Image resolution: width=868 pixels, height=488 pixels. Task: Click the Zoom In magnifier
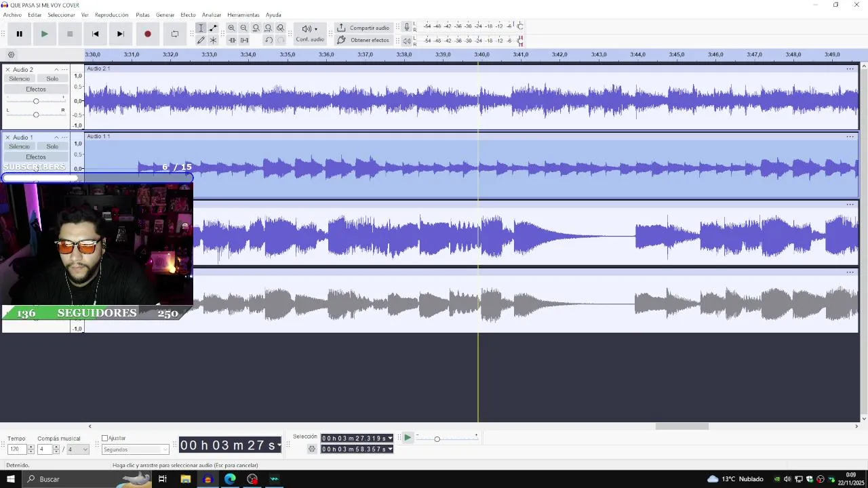(x=231, y=28)
